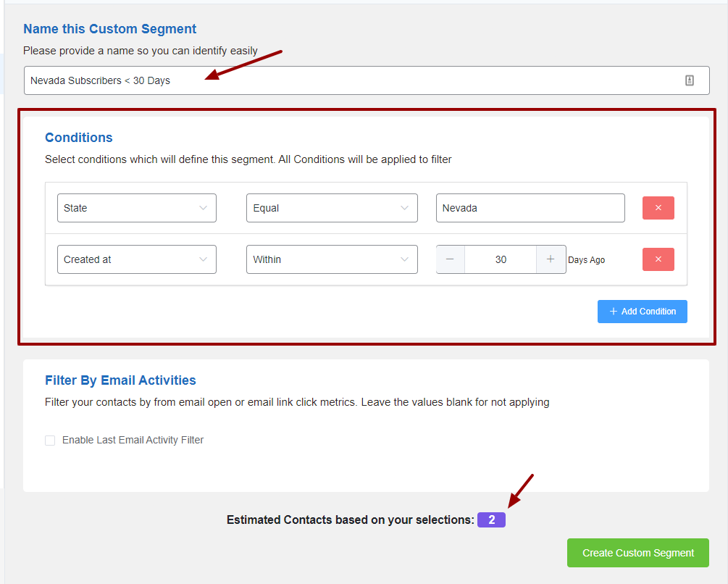This screenshot has width=728, height=584.
Task: Click the Nevada value text box
Action: click(x=530, y=208)
